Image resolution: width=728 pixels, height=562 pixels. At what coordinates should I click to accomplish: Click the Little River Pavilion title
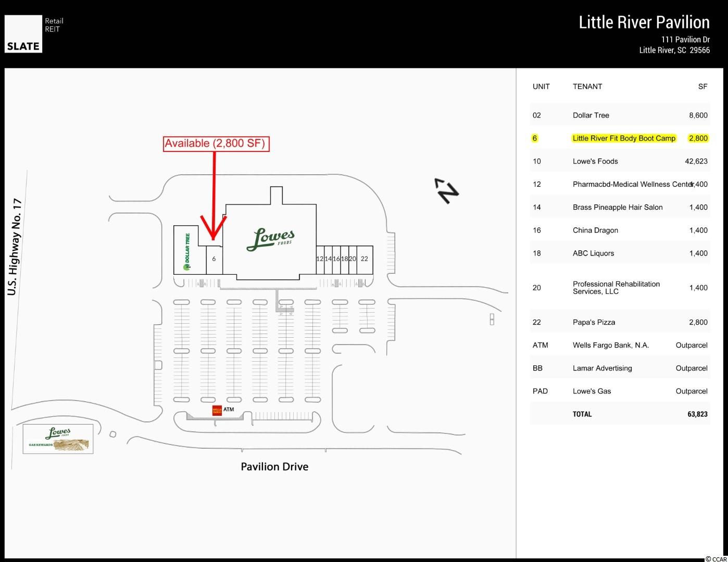(x=644, y=22)
